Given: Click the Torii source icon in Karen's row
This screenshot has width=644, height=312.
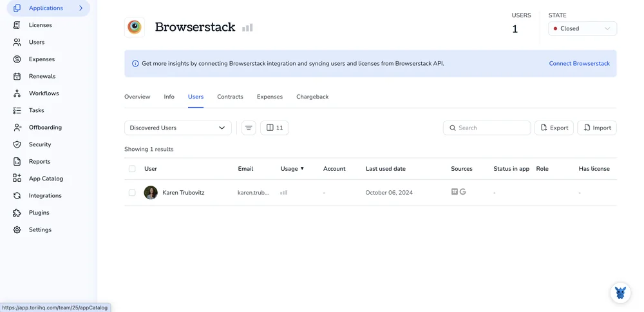Looking at the screenshot, I should (454, 191).
